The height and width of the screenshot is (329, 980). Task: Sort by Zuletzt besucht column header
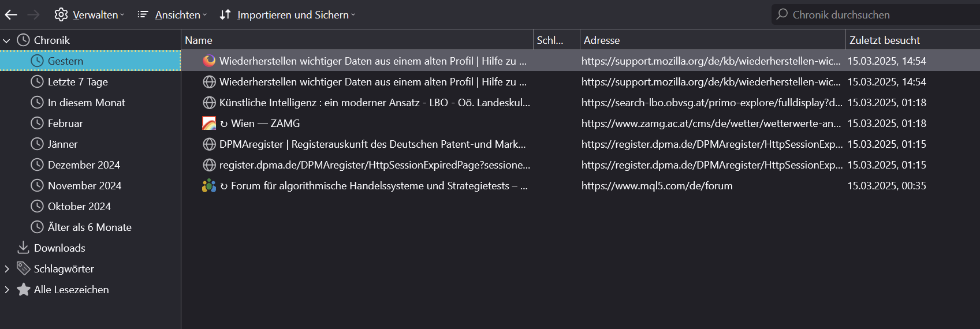[884, 40]
